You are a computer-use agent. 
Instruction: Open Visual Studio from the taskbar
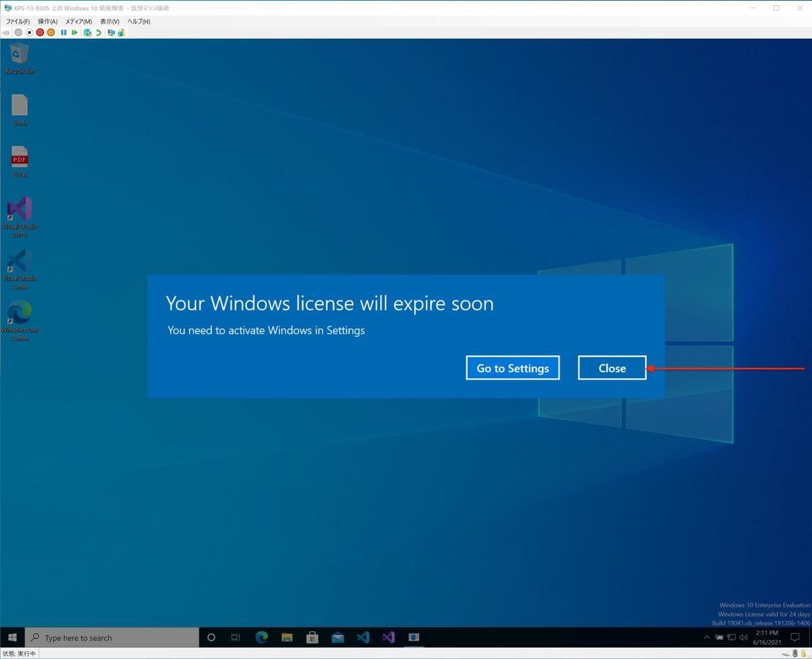point(388,637)
